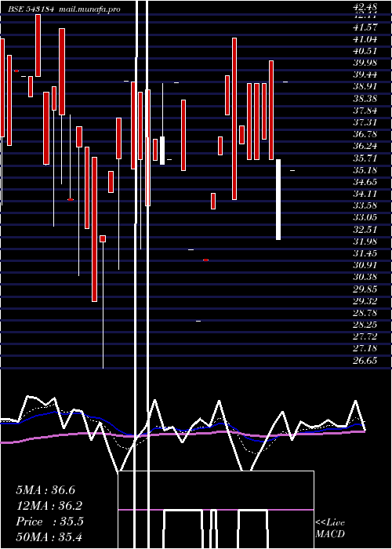Click the 28.25 price axis label
392x549 pixels.
point(365,325)
